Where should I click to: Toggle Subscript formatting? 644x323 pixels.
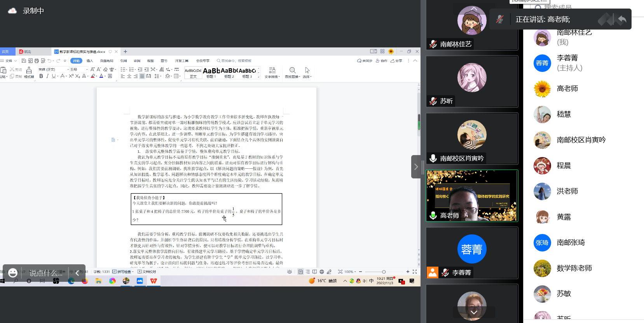(77, 76)
